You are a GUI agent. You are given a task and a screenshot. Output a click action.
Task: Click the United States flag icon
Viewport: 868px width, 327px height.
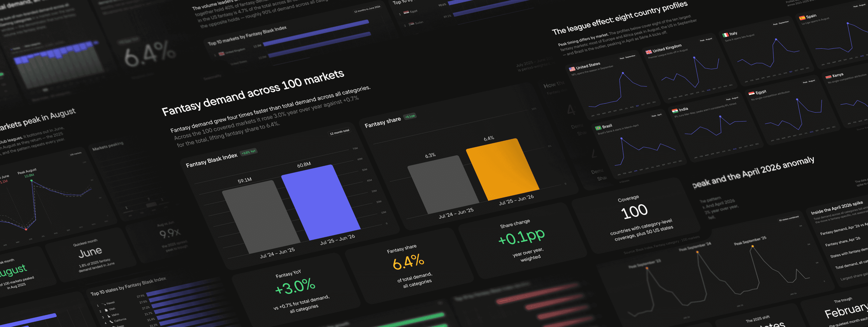tap(572, 69)
